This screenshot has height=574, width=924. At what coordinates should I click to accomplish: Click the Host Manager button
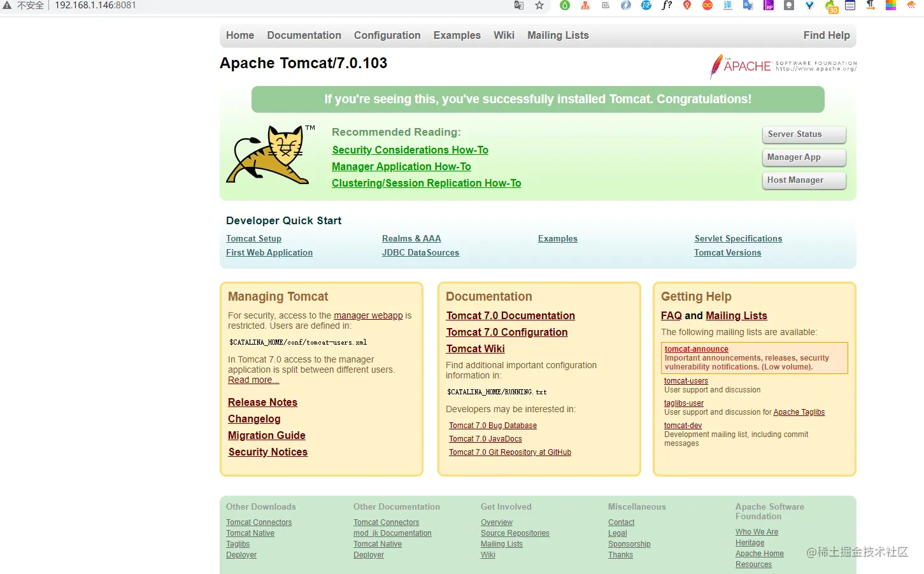click(804, 180)
